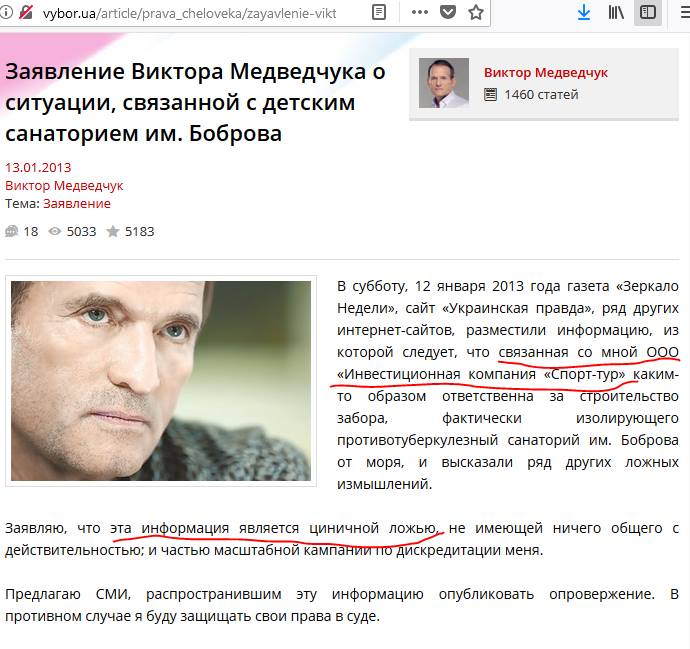
Task: Show site information icon in the address bar
Action: [6, 12]
